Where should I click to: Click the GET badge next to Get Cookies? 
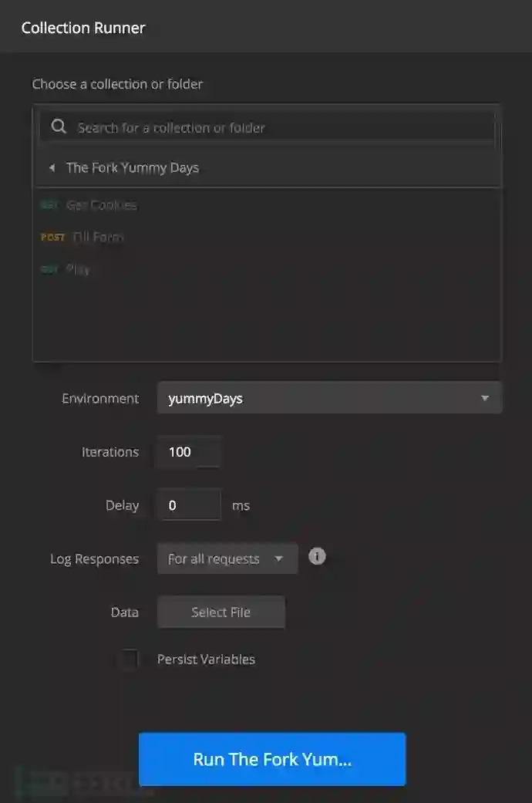pyautogui.click(x=49, y=205)
